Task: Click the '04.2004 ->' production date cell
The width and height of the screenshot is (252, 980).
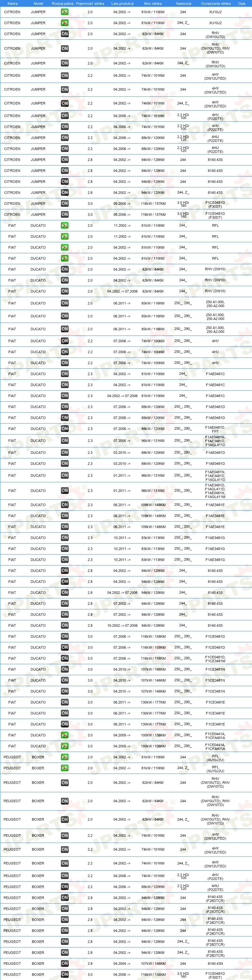Action: click(121, 964)
